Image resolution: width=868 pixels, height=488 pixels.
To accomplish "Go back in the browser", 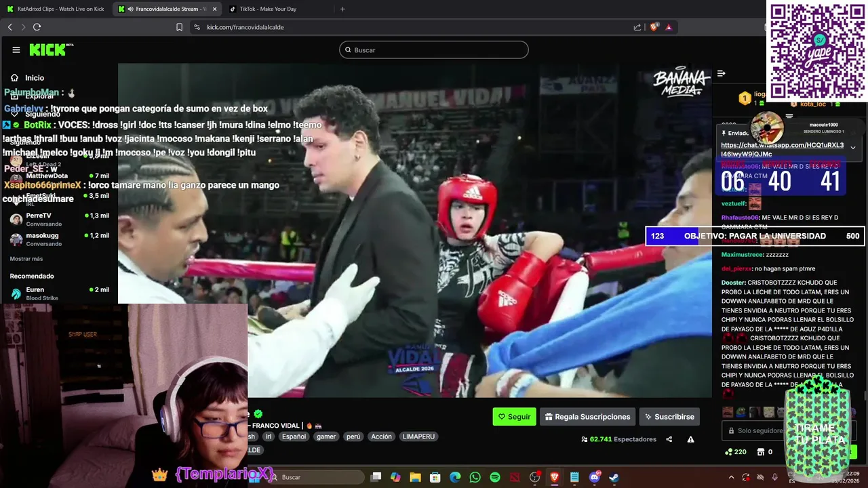I will (x=10, y=27).
